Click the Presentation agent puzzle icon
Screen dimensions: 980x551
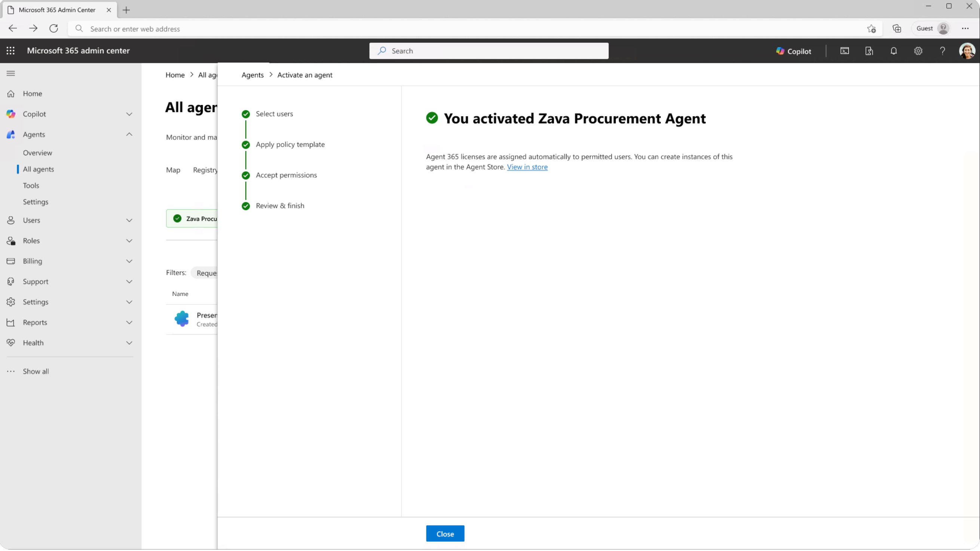[181, 319]
